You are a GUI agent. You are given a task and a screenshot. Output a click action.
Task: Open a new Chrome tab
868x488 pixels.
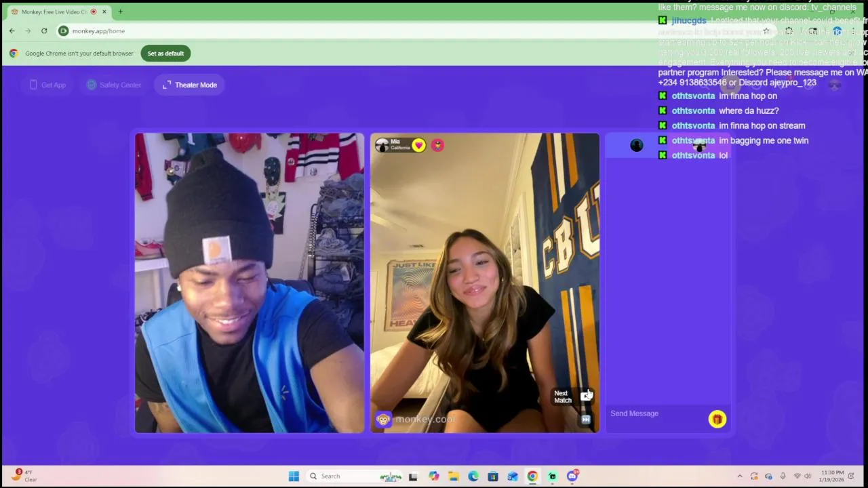point(120,12)
